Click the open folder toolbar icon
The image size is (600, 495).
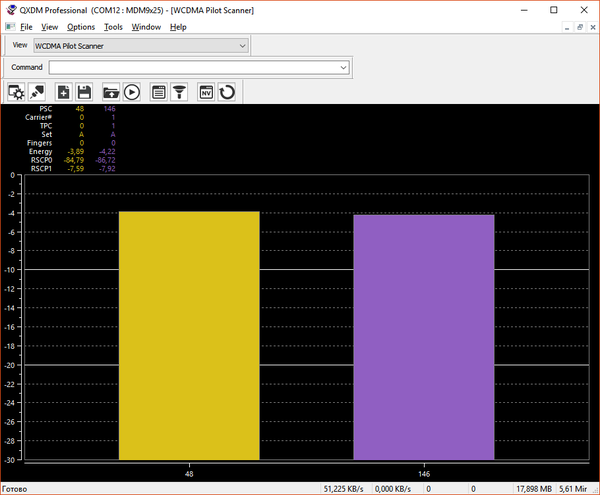coord(111,92)
